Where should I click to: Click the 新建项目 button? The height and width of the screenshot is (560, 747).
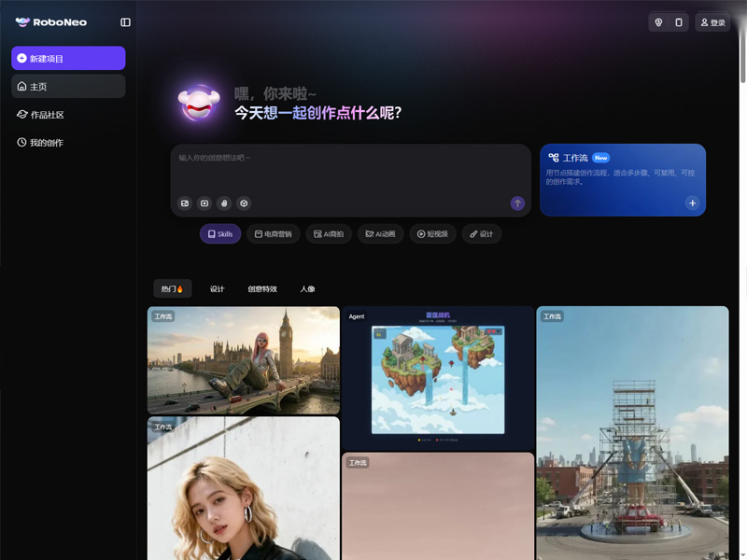click(68, 59)
